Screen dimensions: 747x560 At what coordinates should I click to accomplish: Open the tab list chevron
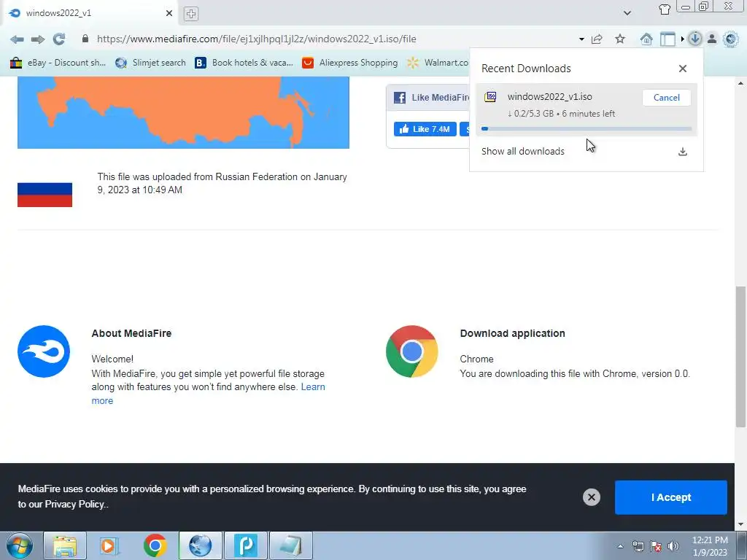point(627,13)
